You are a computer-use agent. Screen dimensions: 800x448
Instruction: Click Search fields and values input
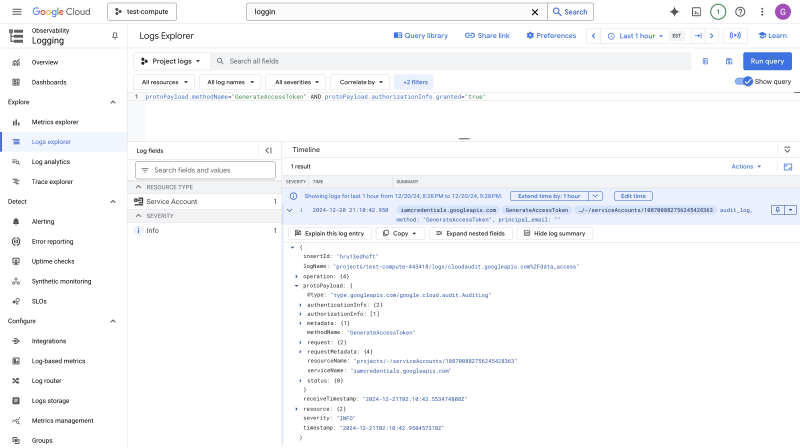point(205,170)
